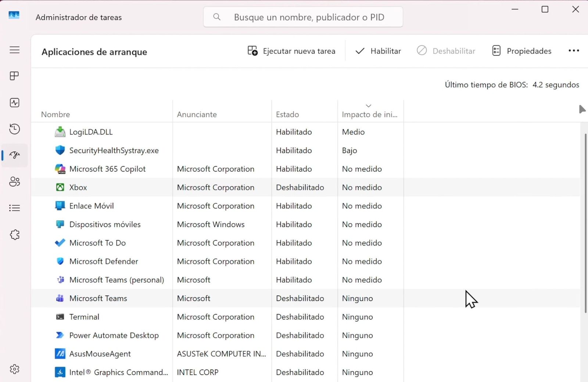Screen dimensions: 588x382
Task: Open the Users page icon
Action: pos(15,182)
